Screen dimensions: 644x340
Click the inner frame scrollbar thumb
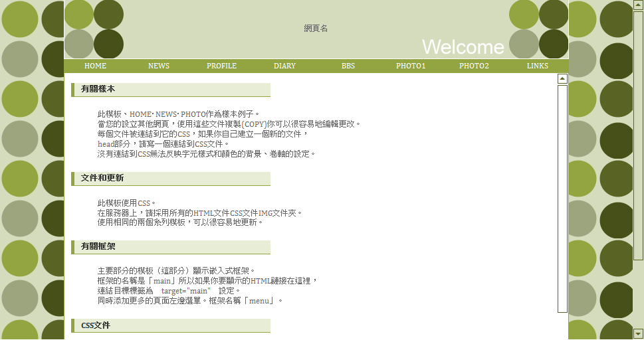point(562,199)
